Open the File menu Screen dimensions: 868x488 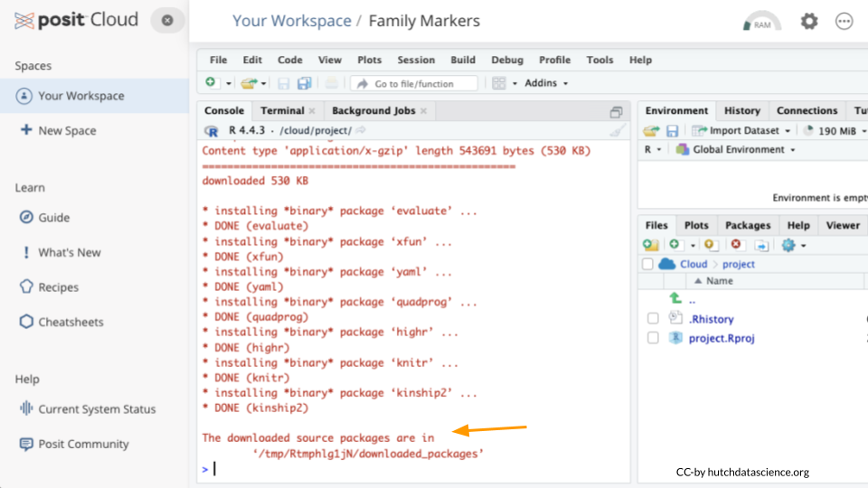pyautogui.click(x=218, y=60)
